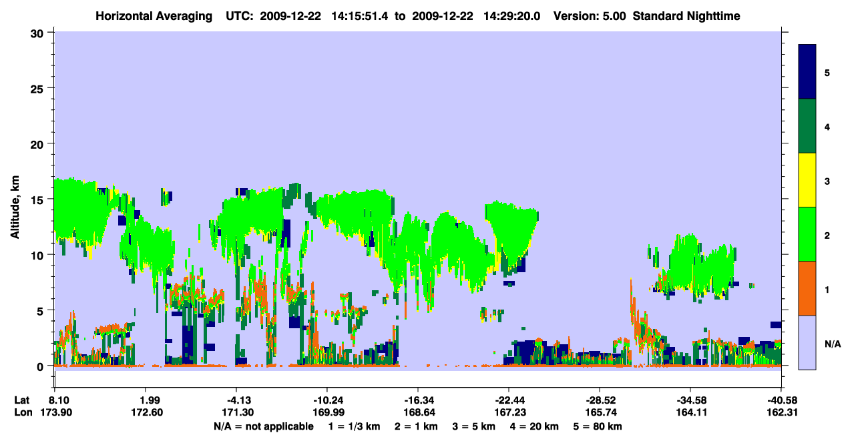868x445 pixels.
Task: Click latitude value -28.52
Action: (600, 400)
